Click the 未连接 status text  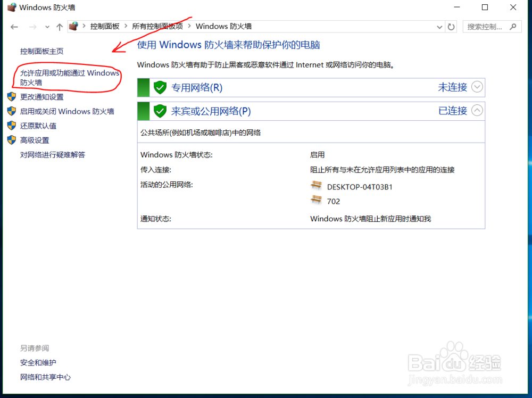(x=453, y=87)
